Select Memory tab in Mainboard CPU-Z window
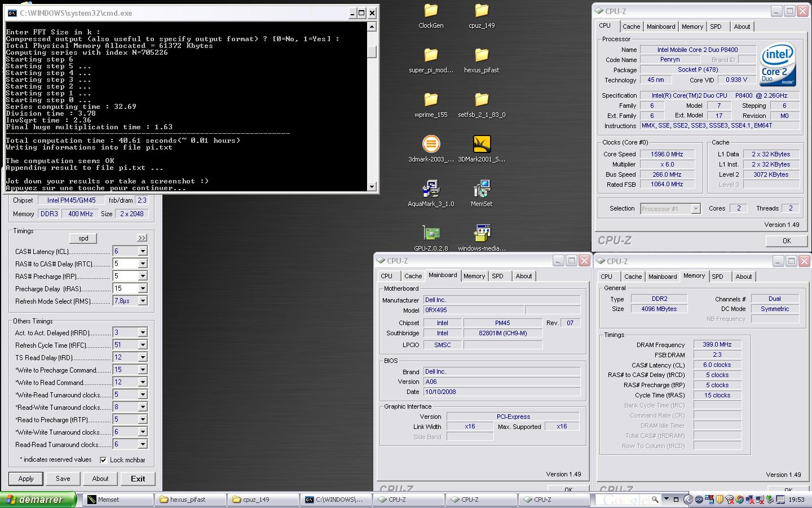Image resolution: width=812 pixels, height=508 pixels. point(474,276)
